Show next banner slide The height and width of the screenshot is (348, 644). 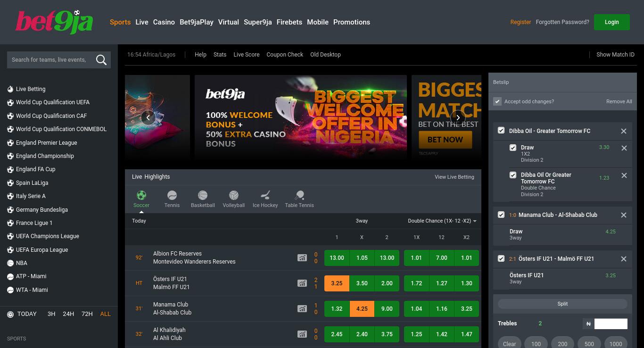click(458, 117)
